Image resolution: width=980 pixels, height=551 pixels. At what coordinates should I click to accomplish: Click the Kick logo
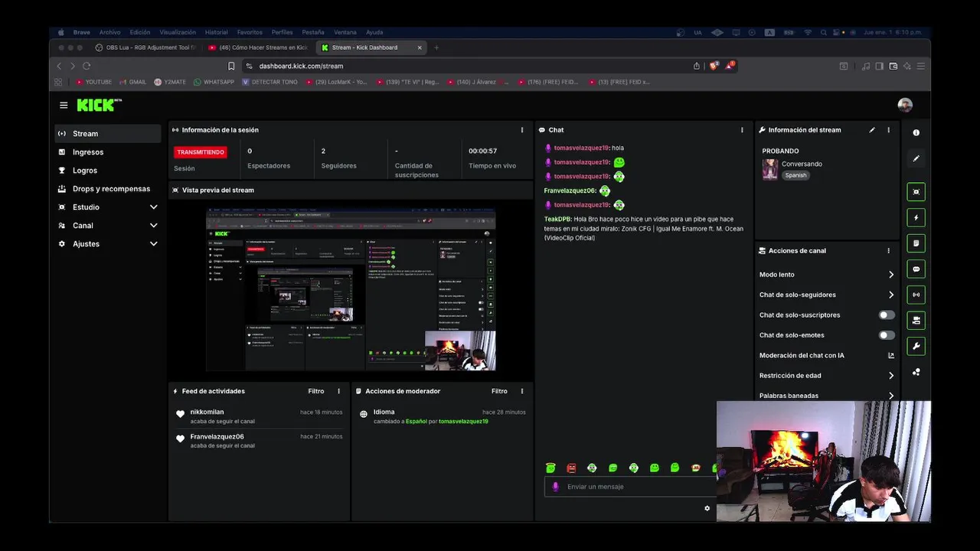(99, 105)
